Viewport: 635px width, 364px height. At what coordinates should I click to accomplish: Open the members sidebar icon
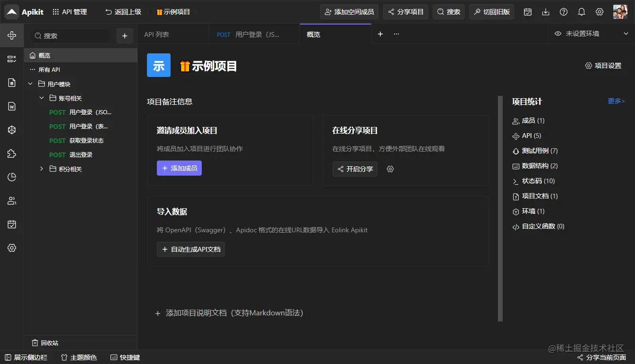pyautogui.click(x=12, y=201)
